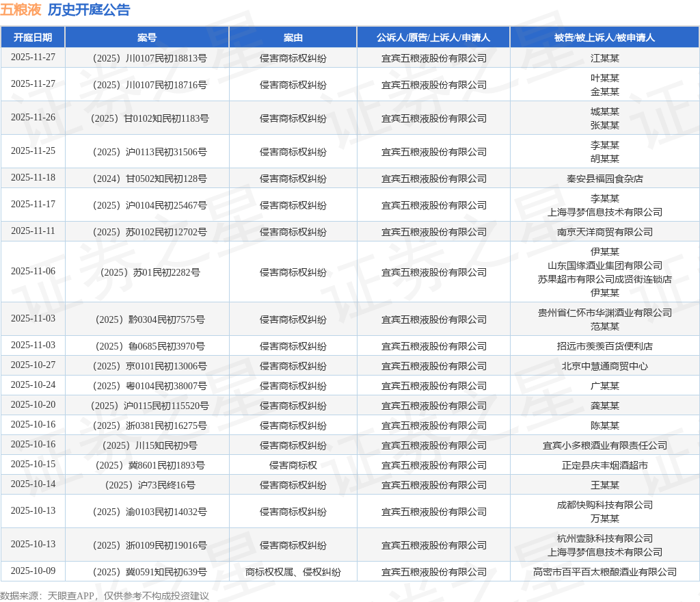Screen dimensions: 700x602
Task: Click defendant 叶某某
Action: pyautogui.click(x=604, y=78)
